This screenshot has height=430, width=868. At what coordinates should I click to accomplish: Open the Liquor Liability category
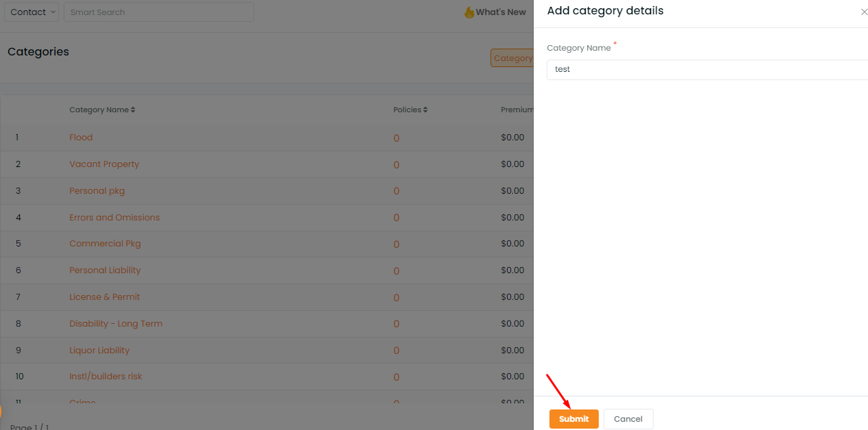(x=99, y=351)
